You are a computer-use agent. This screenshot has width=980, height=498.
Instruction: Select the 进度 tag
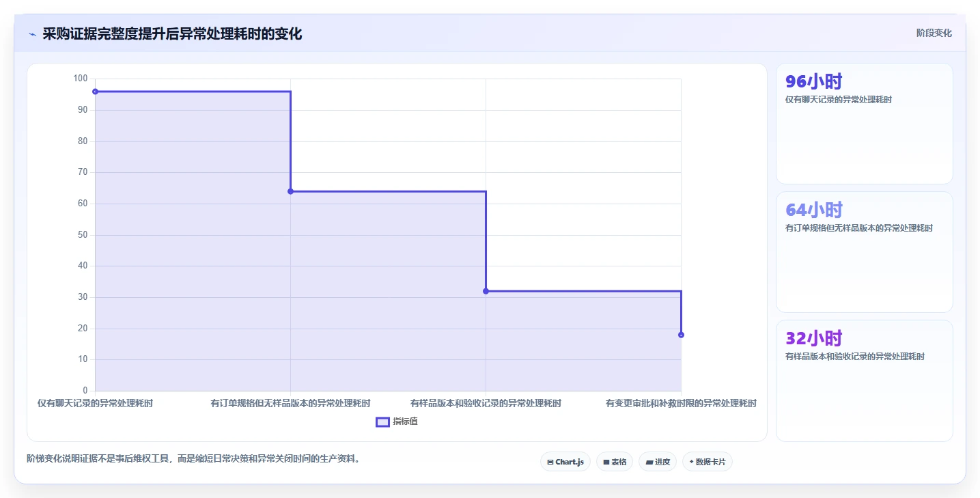pos(658,462)
